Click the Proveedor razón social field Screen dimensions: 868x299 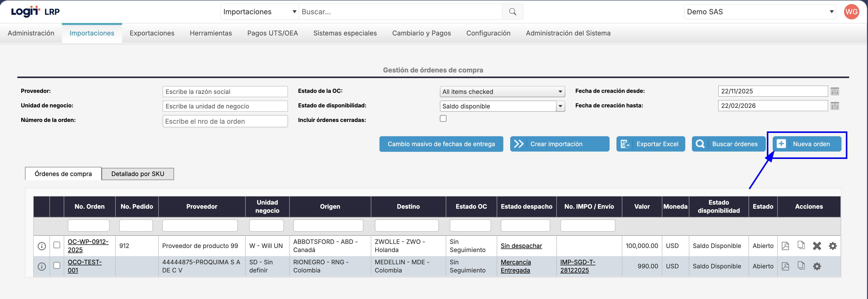pos(225,91)
